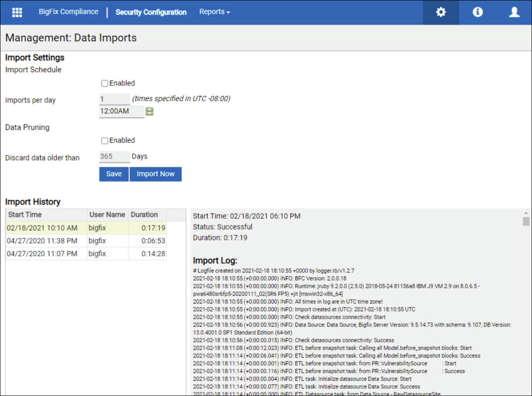
Task: Click the info help icon
Action: coord(478,12)
